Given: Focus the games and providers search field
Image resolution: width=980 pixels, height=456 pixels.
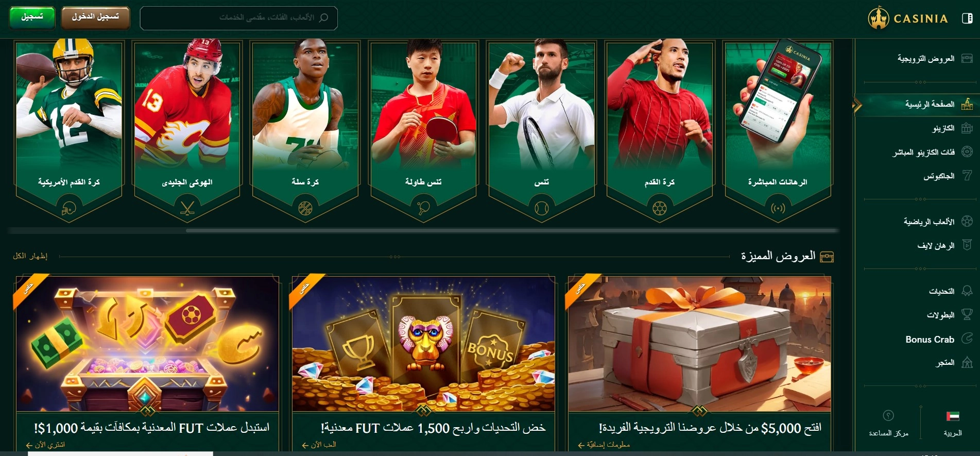Looking at the screenshot, I should (238, 18).
